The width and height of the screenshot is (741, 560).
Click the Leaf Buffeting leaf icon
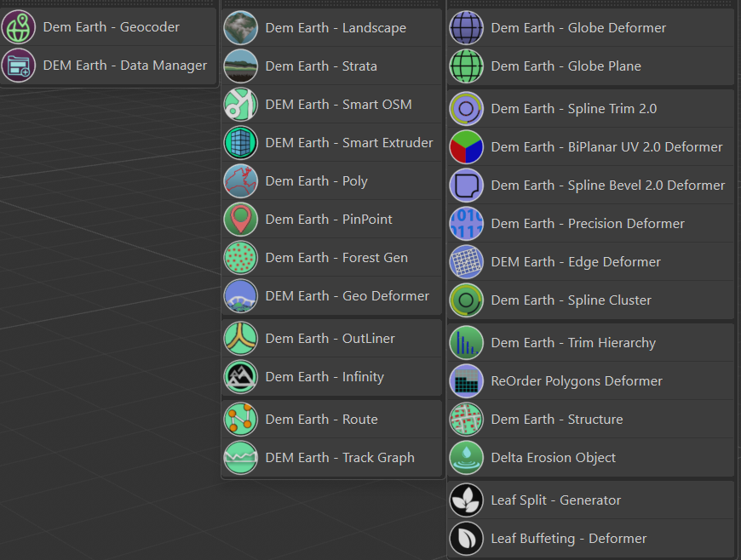click(x=467, y=538)
